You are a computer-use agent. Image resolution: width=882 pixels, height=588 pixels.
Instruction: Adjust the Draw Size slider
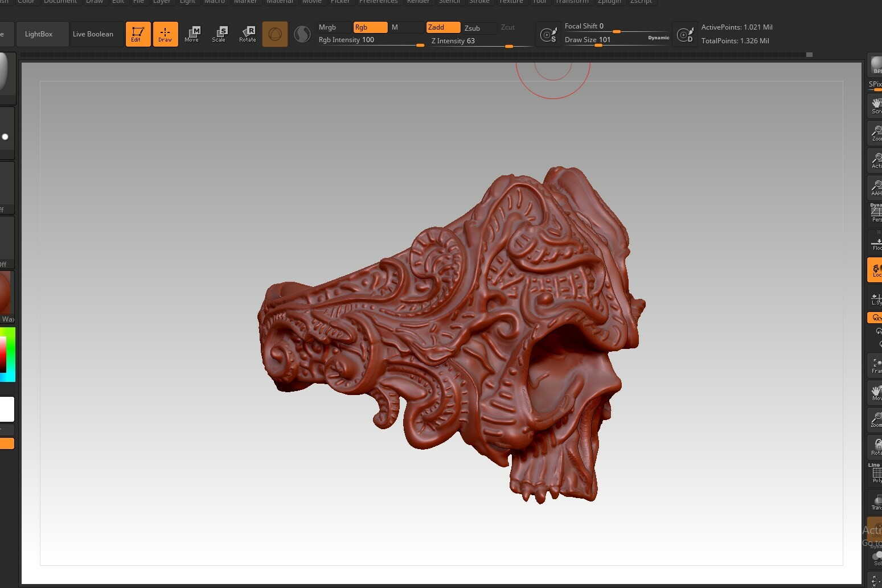617,40
